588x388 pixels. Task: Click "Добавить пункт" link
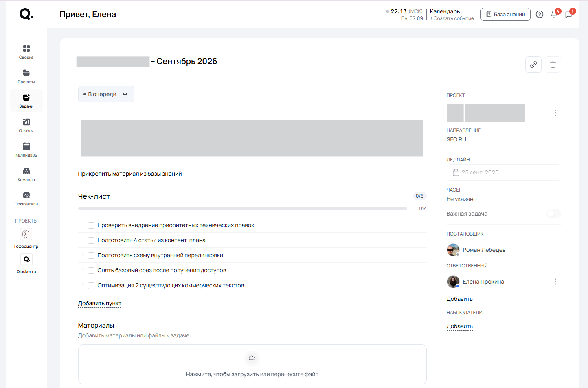point(100,303)
